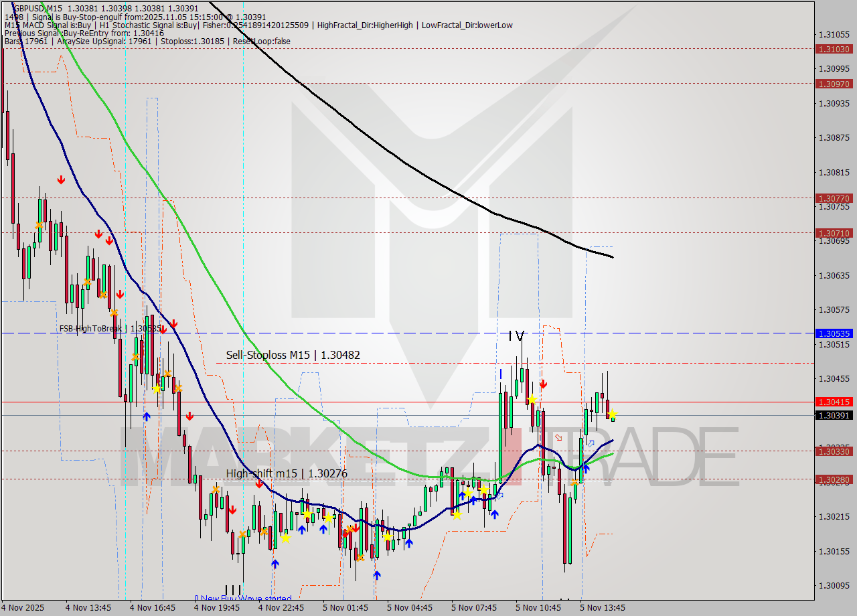Click the red arrow above the early 4 Nov candles
Image resolution: width=857 pixels, height=616 pixels.
(61, 179)
